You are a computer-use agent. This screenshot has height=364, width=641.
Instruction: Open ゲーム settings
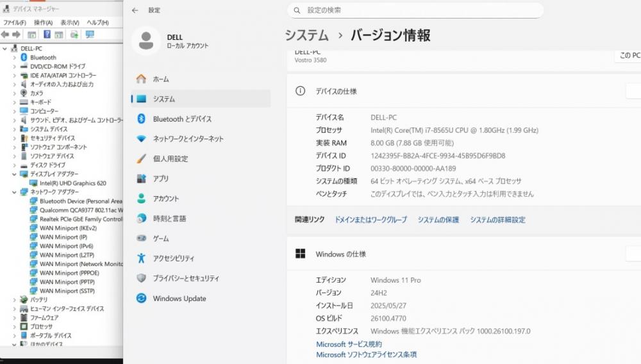(x=200, y=238)
